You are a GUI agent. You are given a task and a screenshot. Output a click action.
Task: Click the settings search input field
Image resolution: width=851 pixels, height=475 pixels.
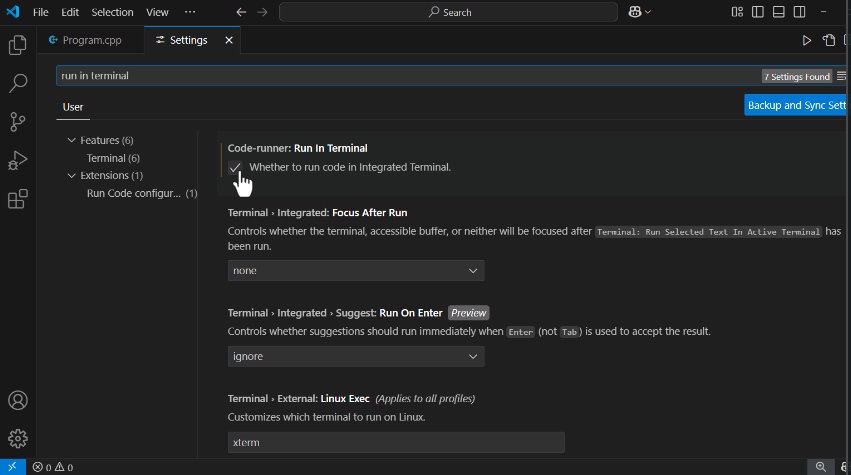coord(407,76)
